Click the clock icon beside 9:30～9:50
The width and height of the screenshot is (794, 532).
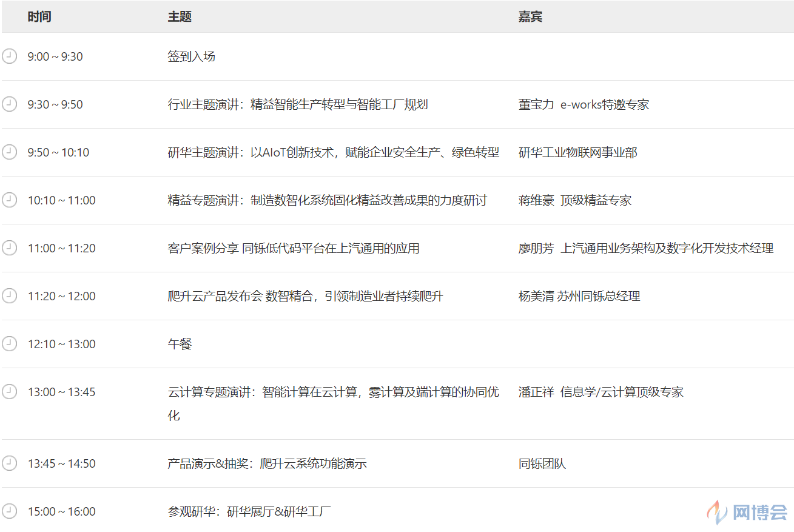pyautogui.click(x=9, y=104)
